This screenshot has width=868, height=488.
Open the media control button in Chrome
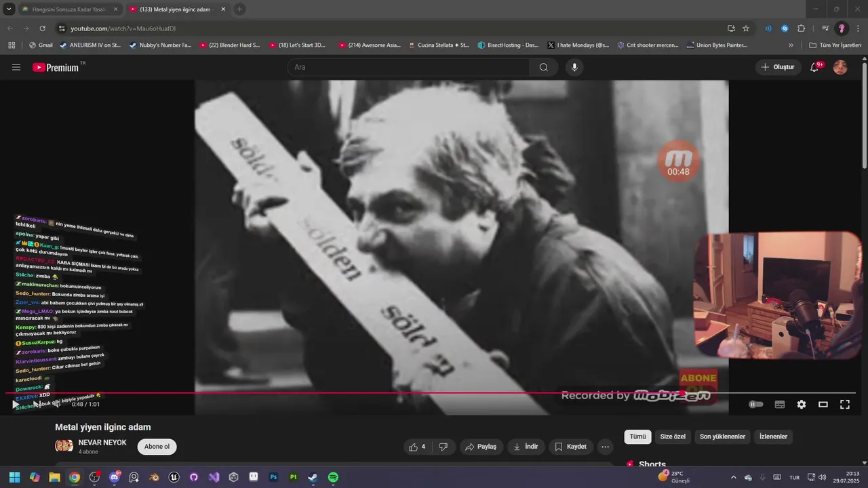825,28
